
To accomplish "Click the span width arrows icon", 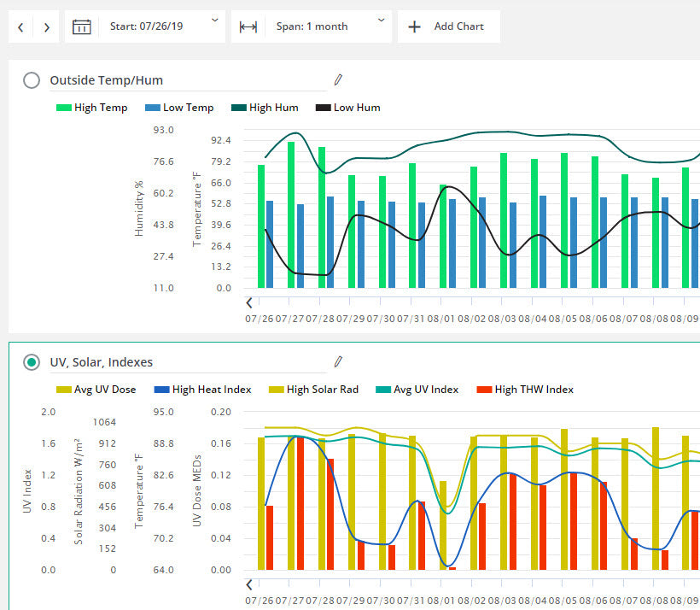I will pyautogui.click(x=248, y=26).
